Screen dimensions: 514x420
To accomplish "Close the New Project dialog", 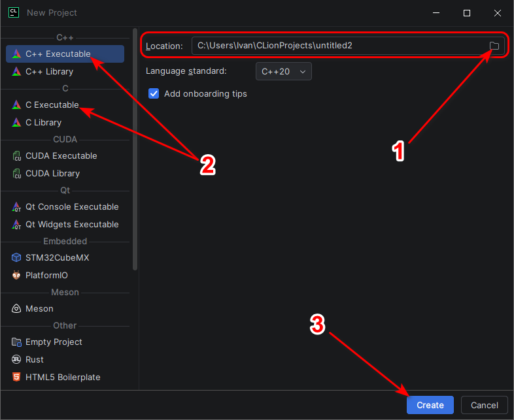I will (x=498, y=13).
